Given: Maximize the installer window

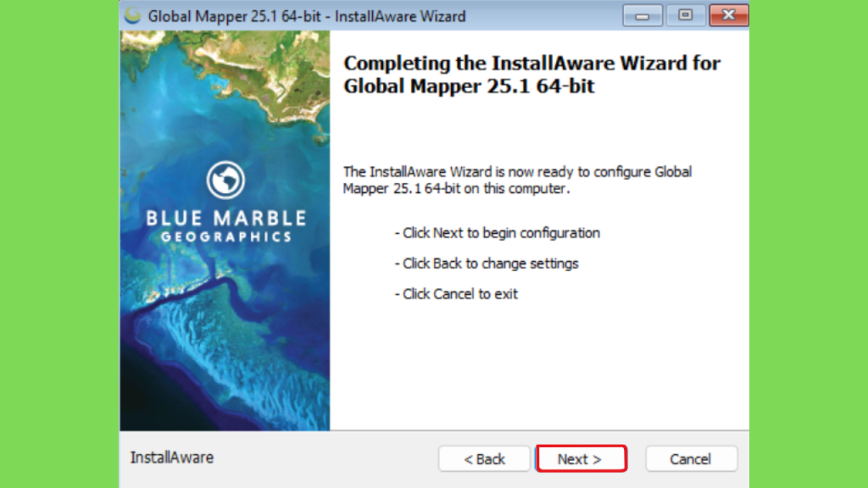Looking at the screenshot, I should pos(685,15).
